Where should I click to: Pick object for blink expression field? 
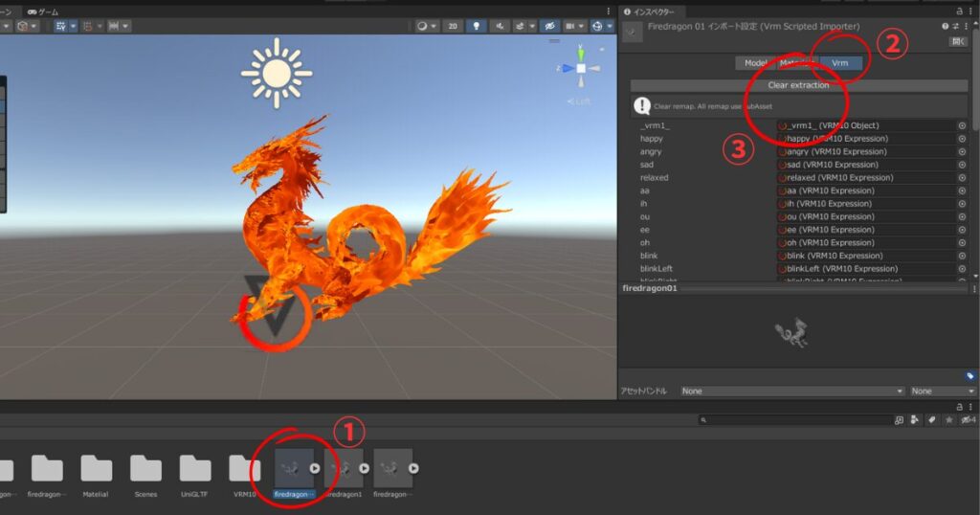coord(962,256)
